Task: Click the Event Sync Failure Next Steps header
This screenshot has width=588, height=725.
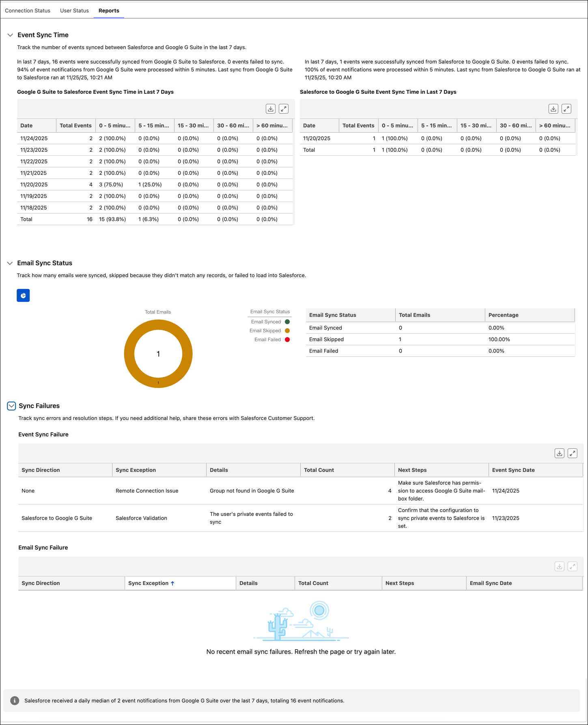Action: (x=442, y=470)
